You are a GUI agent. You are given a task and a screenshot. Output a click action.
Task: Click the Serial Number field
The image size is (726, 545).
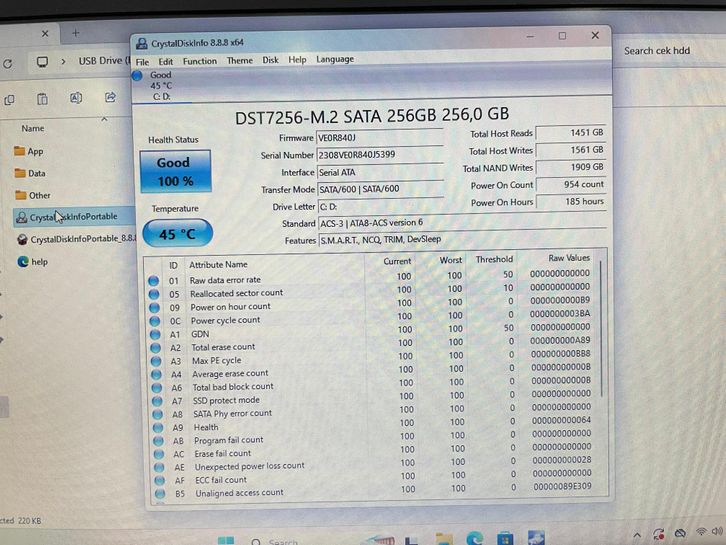point(379,155)
